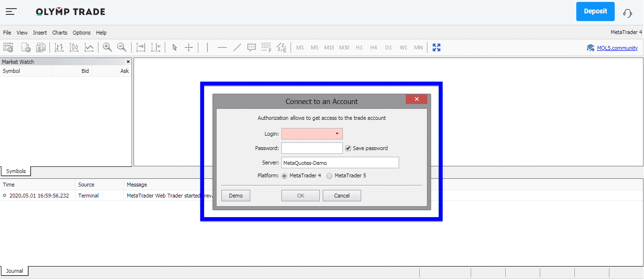Screen dimensions: 644x279
Task: Click the New Order document icon
Action: click(25, 47)
